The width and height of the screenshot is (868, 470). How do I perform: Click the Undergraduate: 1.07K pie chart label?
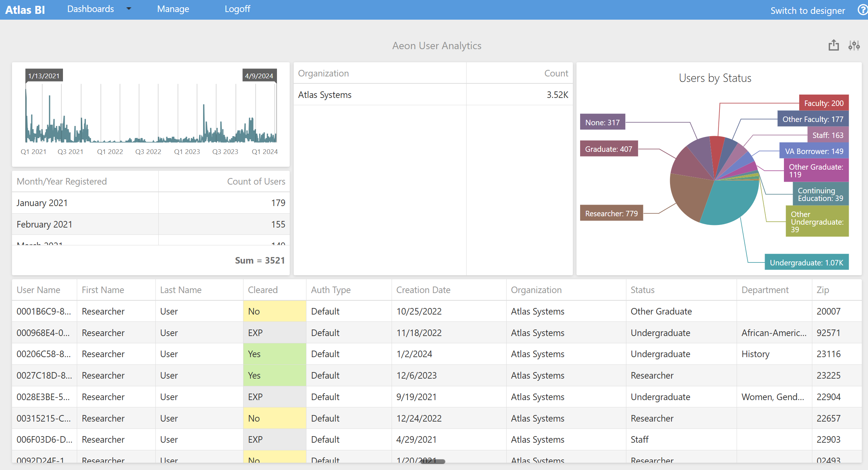tap(806, 262)
